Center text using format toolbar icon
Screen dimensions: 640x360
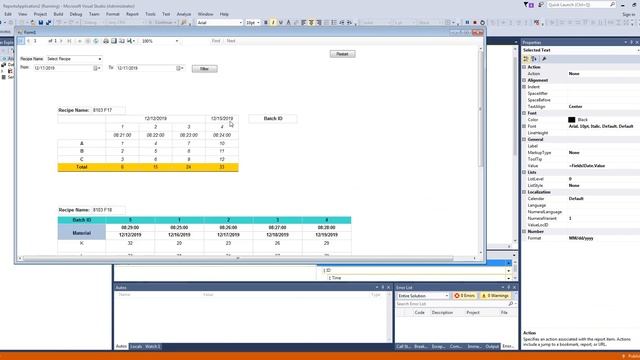[311, 22]
